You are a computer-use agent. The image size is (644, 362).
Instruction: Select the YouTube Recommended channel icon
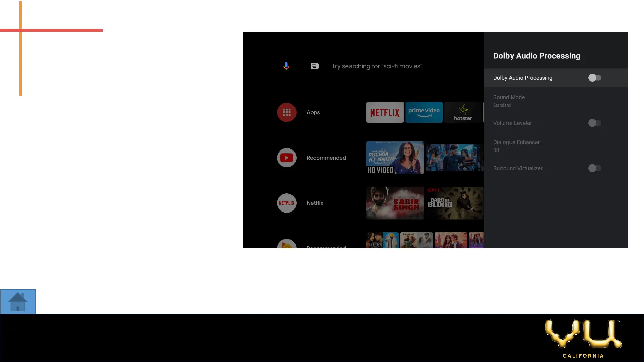[x=286, y=158]
